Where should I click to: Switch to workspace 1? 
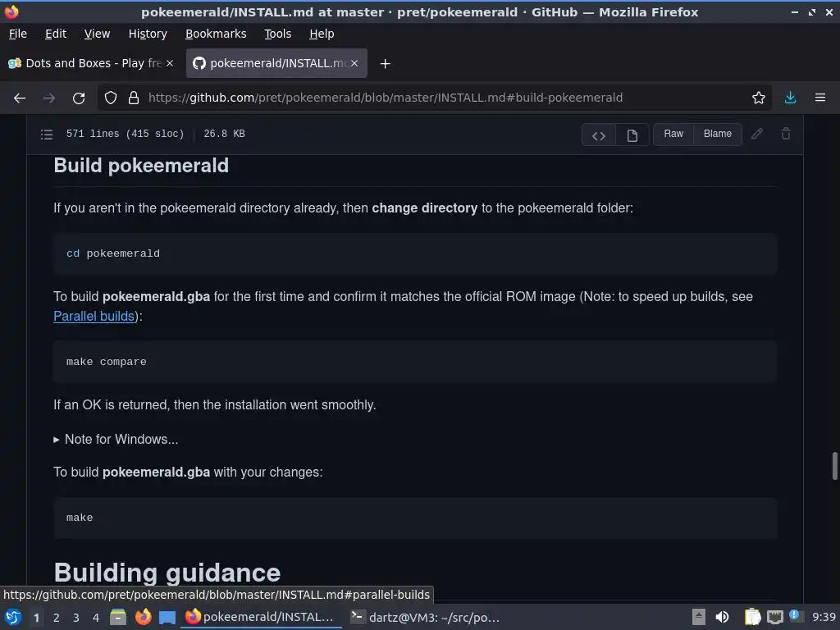(x=36, y=618)
